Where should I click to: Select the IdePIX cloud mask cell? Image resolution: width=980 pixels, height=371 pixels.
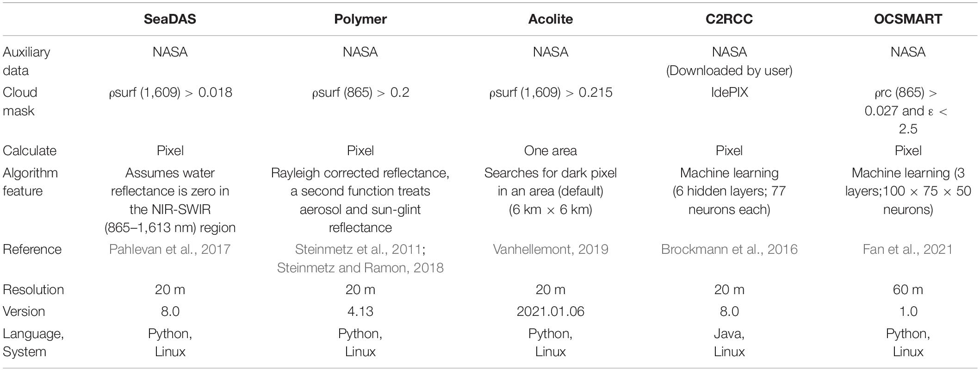point(729,92)
